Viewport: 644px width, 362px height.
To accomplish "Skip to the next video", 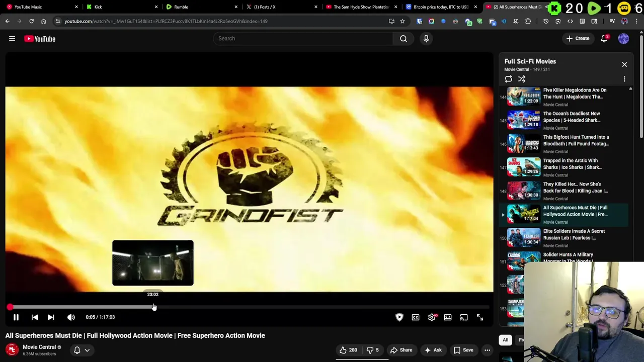I will coord(51,317).
